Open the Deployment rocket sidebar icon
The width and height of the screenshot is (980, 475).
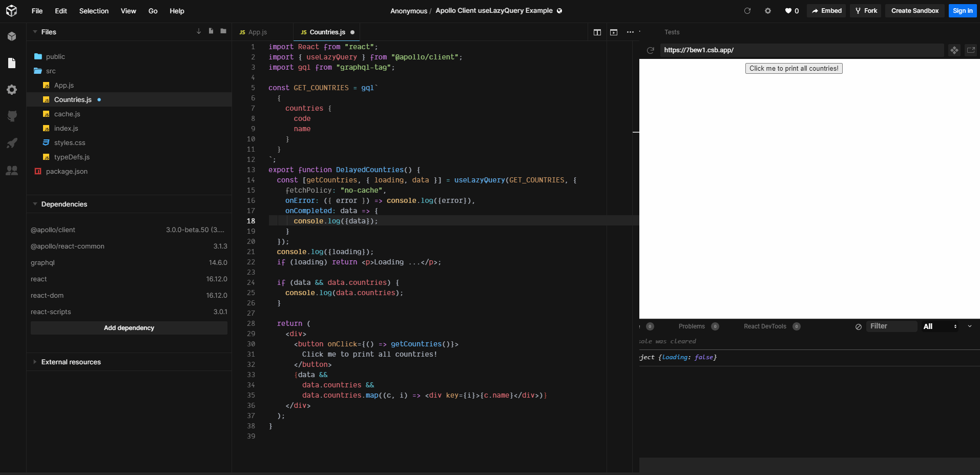[12, 143]
